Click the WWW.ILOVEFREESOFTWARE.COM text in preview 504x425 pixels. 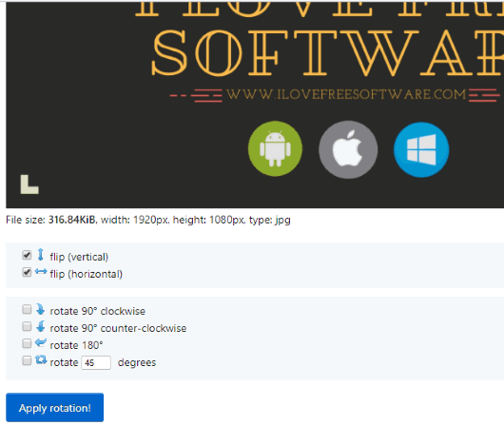tap(346, 94)
